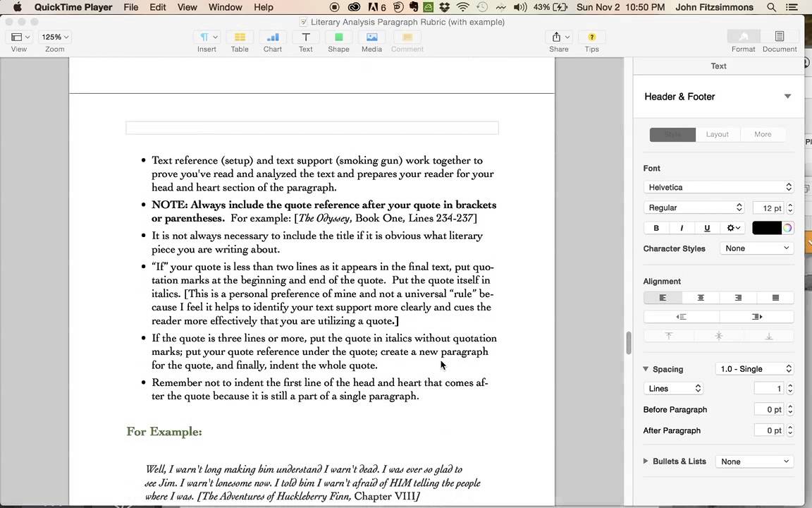The height and width of the screenshot is (508, 812).
Task: Click the Dropbox menu bar icon
Action: tap(444, 7)
